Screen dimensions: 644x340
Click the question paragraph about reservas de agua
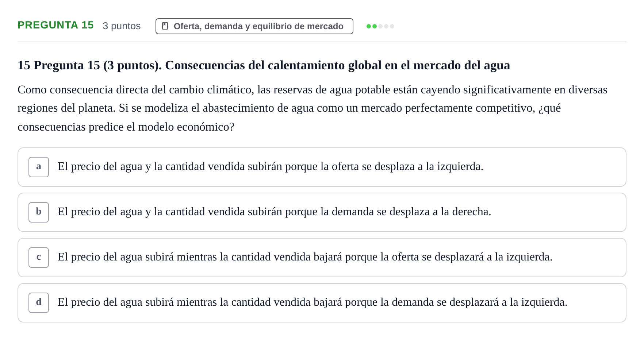click(x=313, y=108)
